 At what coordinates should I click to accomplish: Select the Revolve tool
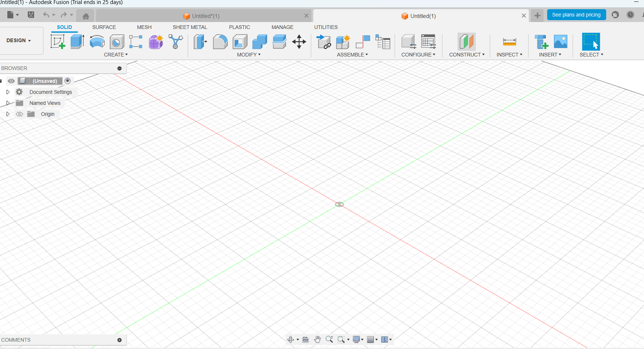click(97, 42)
